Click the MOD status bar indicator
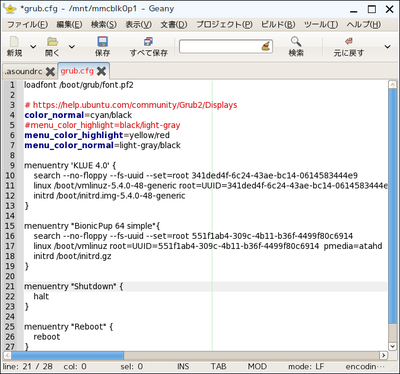The image size is (400, 374). pos(257,367)
